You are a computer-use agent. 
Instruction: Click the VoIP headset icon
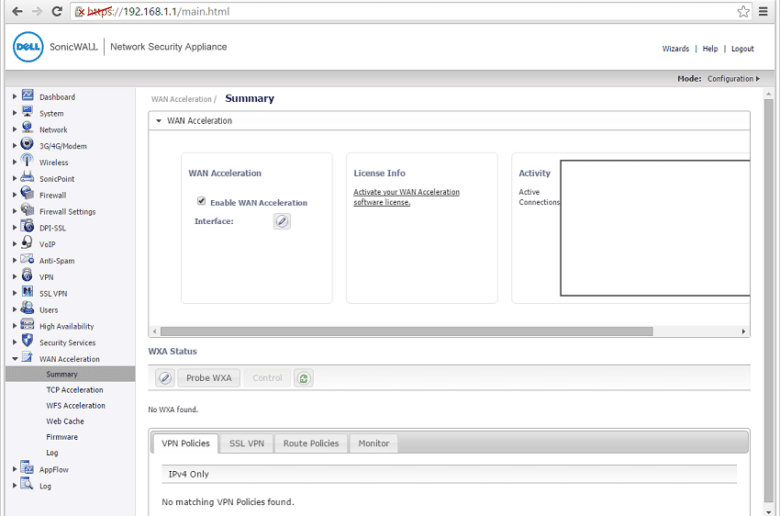[27, 243]
